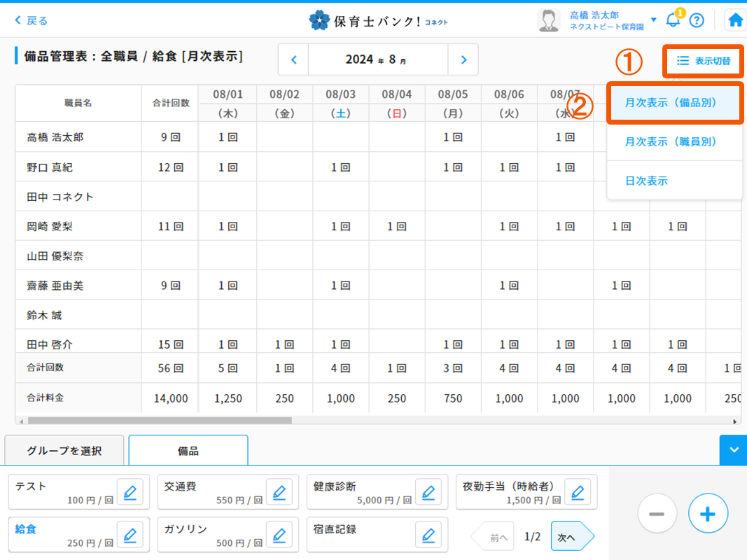
Task: Expand the user account dropdown arrow
Action: tap(654, 20)
